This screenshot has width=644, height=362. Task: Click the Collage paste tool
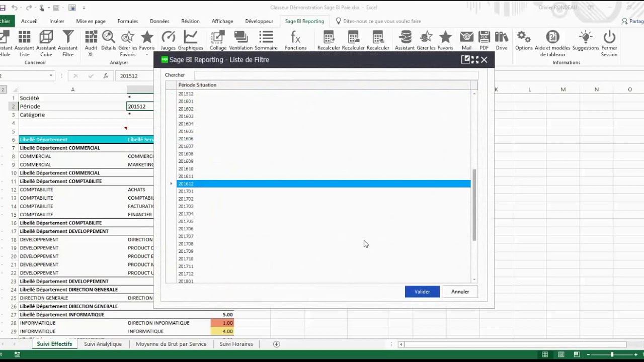coord(218,41)
